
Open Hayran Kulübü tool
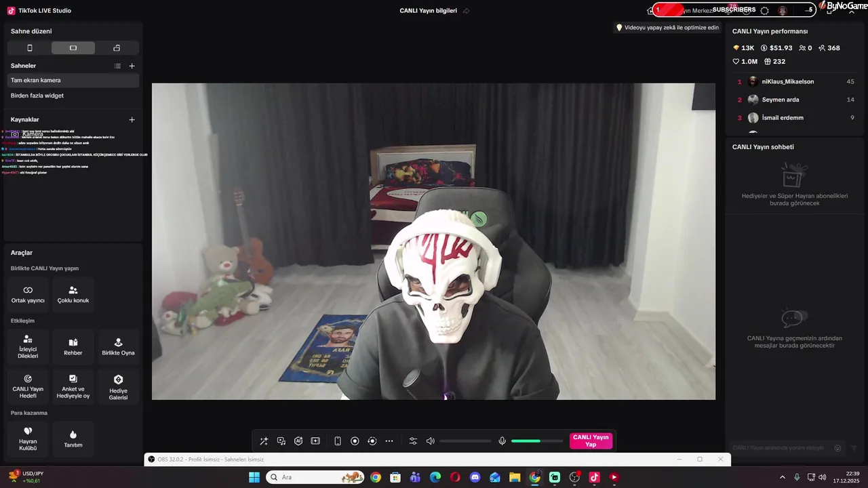tap(28, 439)
